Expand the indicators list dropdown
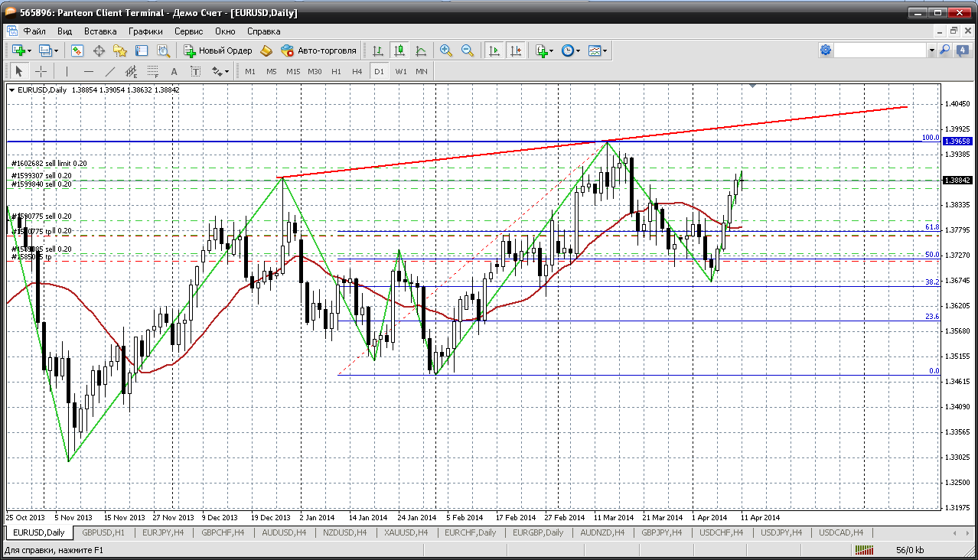 (x=551, y=50)
